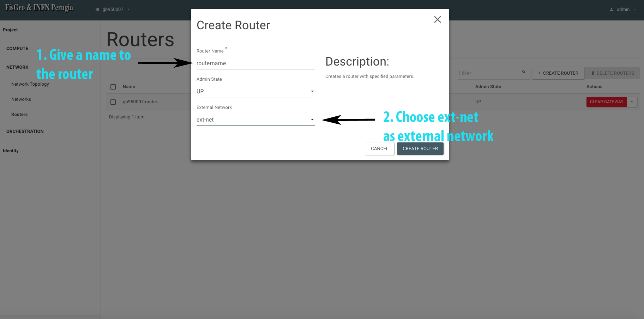Open Network Topology in the sidebar
The width and height of the screenshot is (644, 319).
click(30, 84)
